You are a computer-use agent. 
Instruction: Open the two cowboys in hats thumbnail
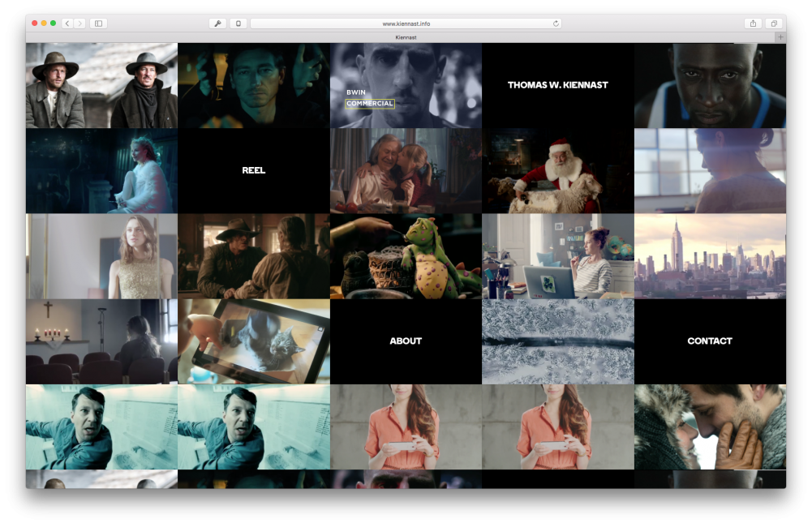pyautogui.click(x=101, y=85)
